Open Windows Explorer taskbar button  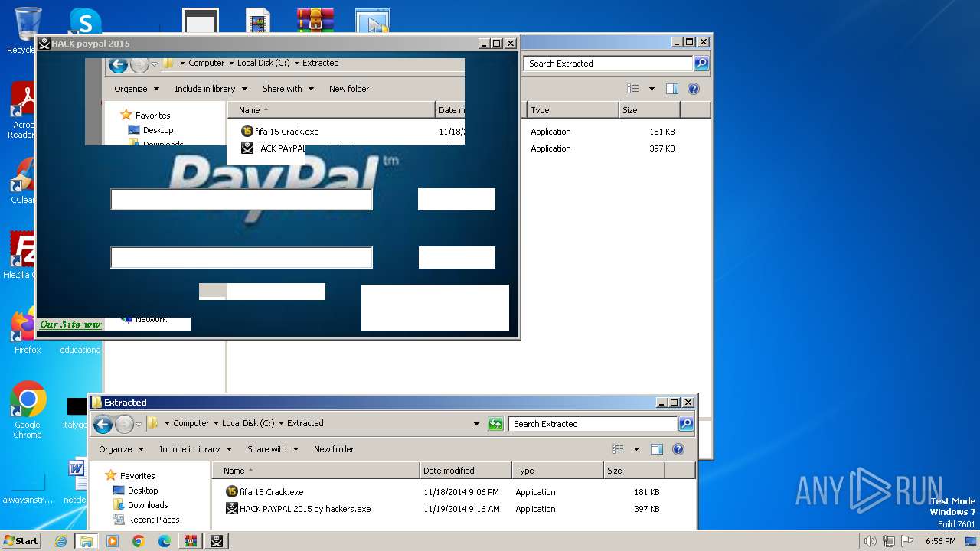(87, 541)
